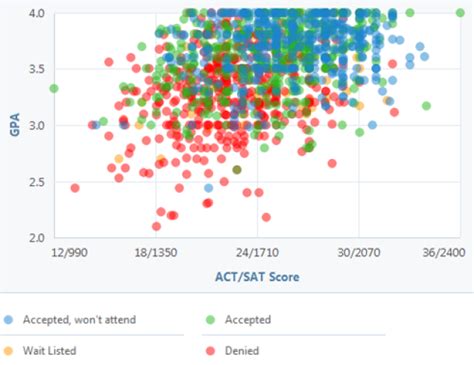This screenshot has height=365, width=474.
Task: Toggle the Accepted, won't attend legend entry
Action: click(70, 320)
